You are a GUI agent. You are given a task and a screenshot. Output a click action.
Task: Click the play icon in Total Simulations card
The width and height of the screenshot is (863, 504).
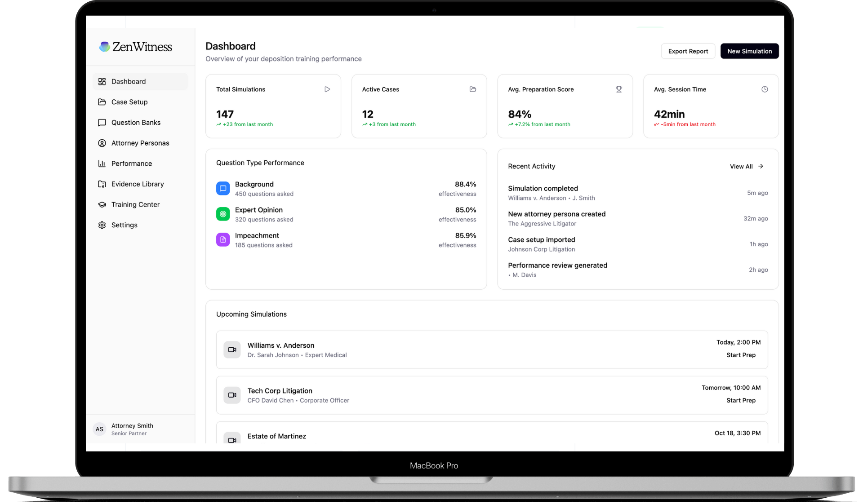click(x=327, y=89)
